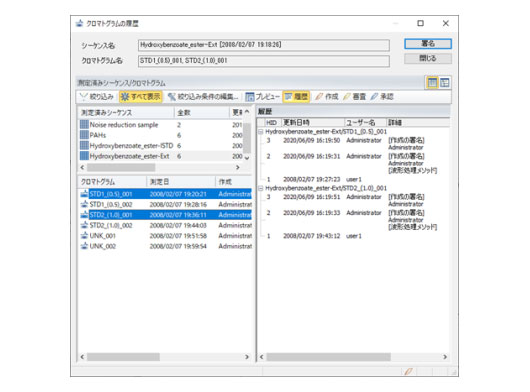Viewport: 530px width, 392px height.
Task: Collapse the STD1_(0.5)_001 history tree node
Action: coord(261,132)
